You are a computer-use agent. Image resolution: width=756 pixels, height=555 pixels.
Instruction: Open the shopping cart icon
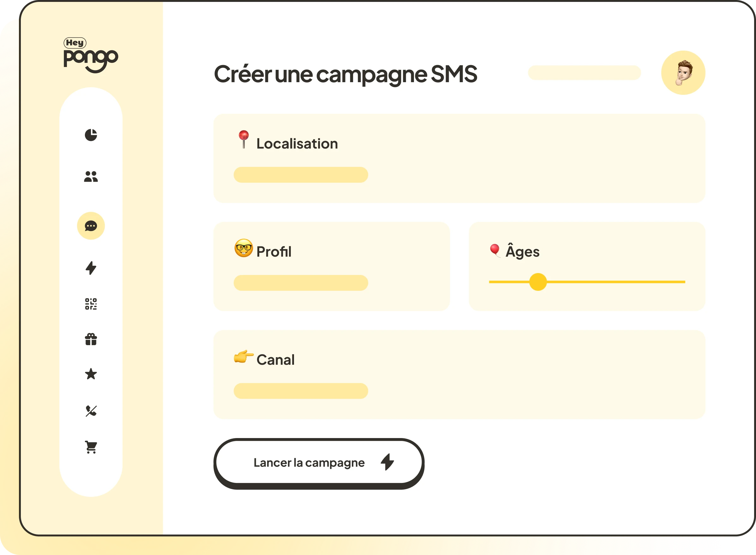point(91,448)
